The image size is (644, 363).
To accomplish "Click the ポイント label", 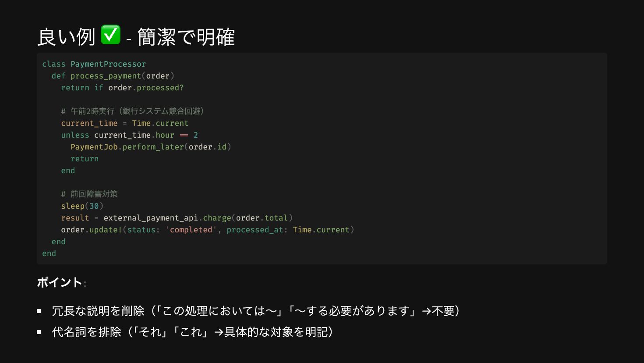I will tap(60, 282).
